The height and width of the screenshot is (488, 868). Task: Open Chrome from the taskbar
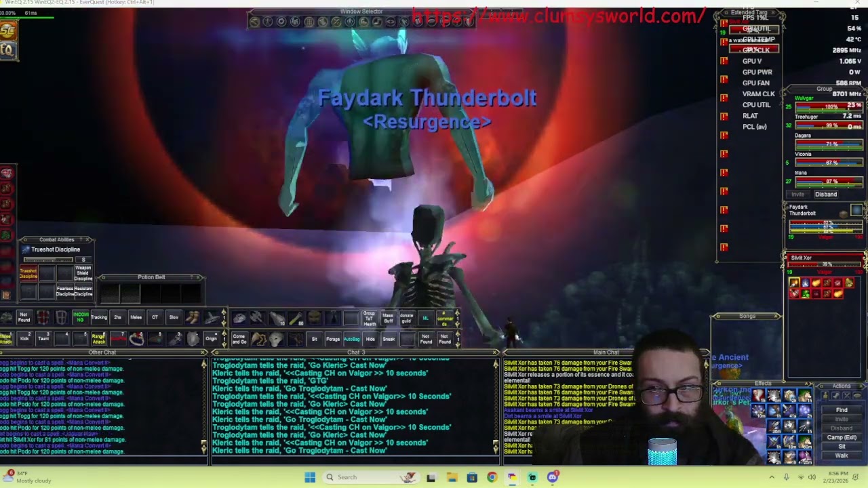[492, 477]
